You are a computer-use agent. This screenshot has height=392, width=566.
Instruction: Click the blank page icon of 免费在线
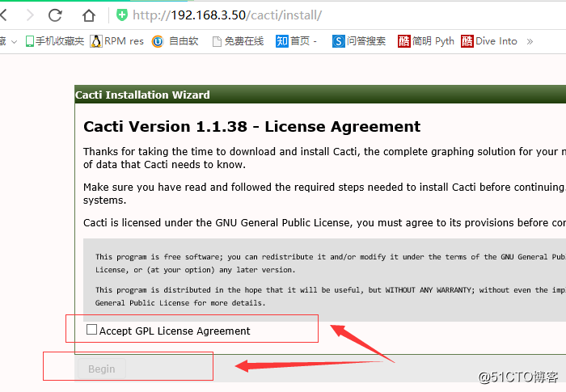pos(217,41)
